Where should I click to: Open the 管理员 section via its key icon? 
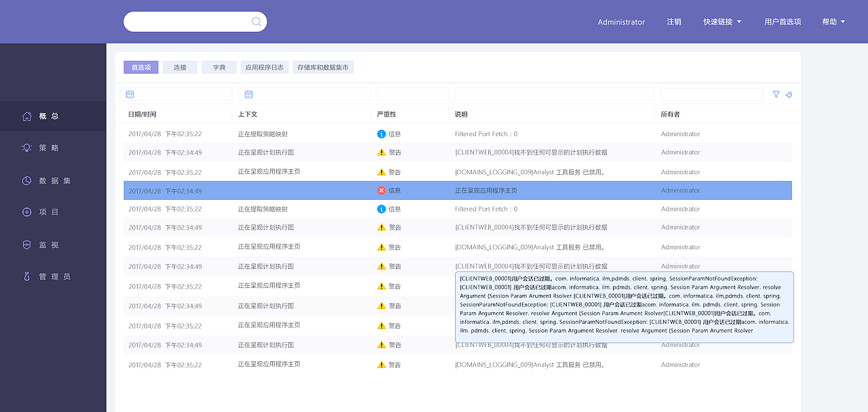(26, 276)
